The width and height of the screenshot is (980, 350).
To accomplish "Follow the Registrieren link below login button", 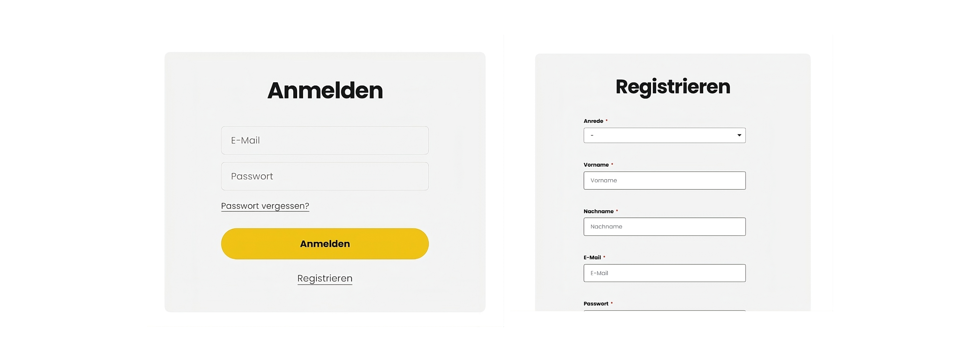I will pyautogui.click(x=324, y=279).
